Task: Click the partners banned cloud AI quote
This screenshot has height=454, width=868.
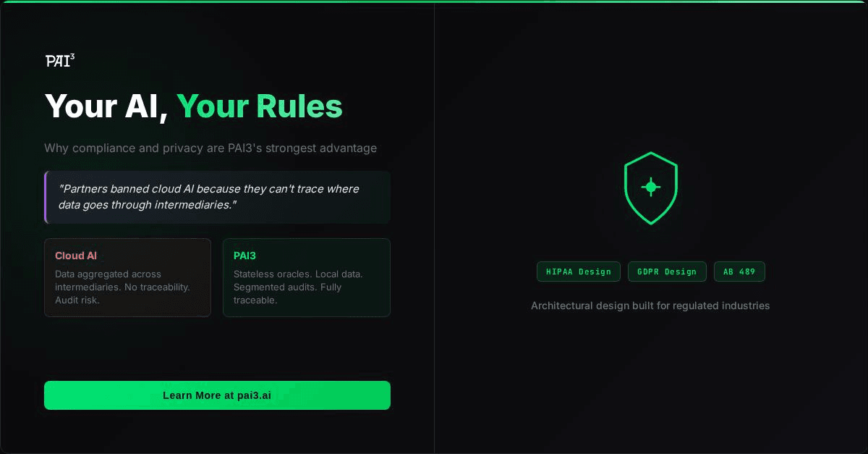Action: pos(209,197)
